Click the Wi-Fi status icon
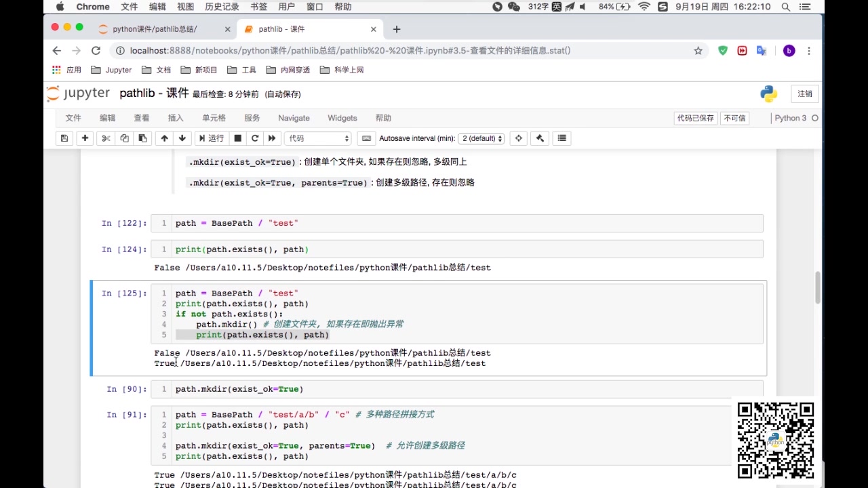Image resolution: width=868 pixels, height=488 pixels. tap(644, 7)
